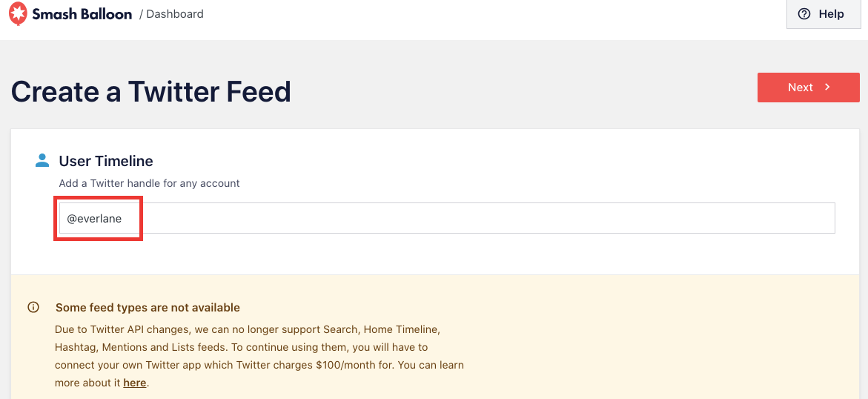Click the Smash Balloon wordmark text

click(82, 14)
